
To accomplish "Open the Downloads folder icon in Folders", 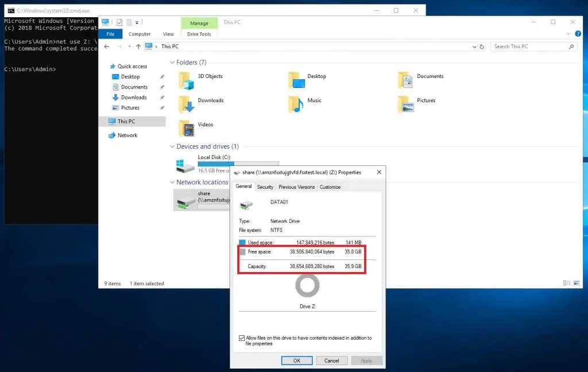I will click(187, 104).
